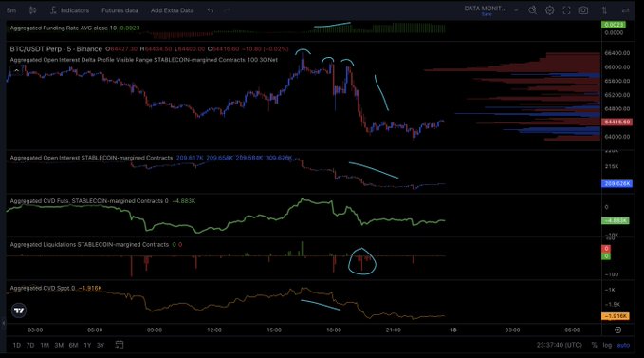Open the quick search icon
The image size is (644, 358).
532,10
